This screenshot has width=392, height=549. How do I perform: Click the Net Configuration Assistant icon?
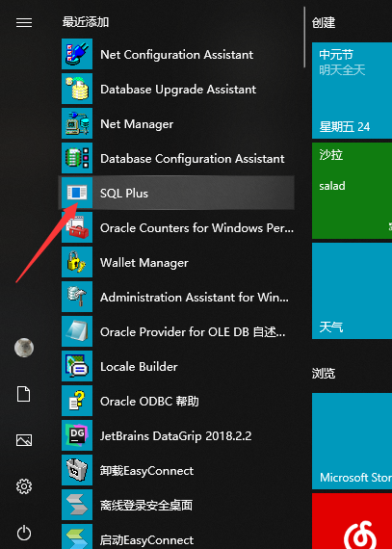[77, 54]
